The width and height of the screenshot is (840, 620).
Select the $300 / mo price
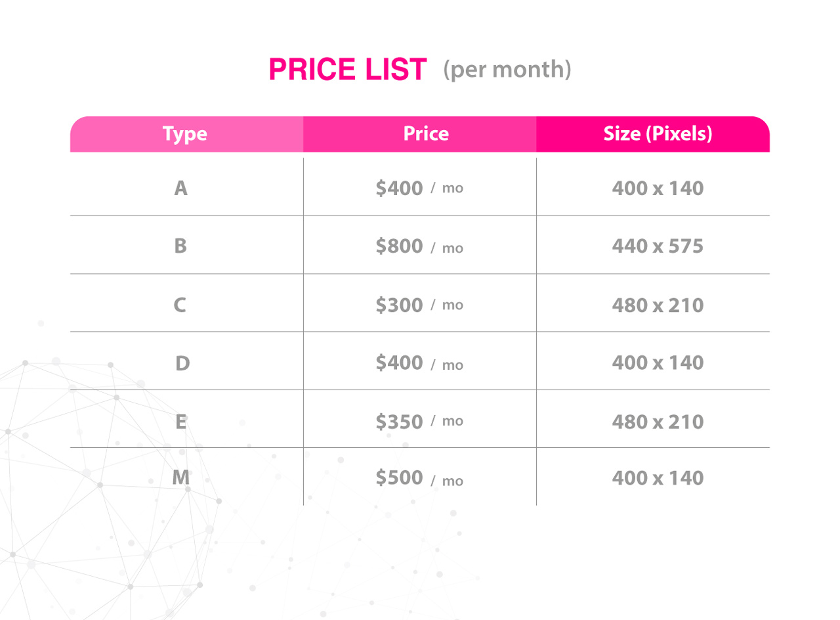(x=420, y=305)
